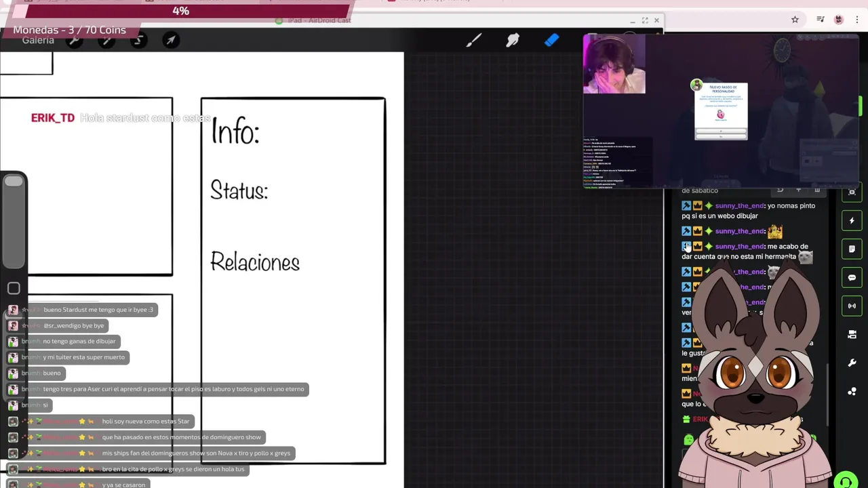Close the AirDroid Cast window

656,20
